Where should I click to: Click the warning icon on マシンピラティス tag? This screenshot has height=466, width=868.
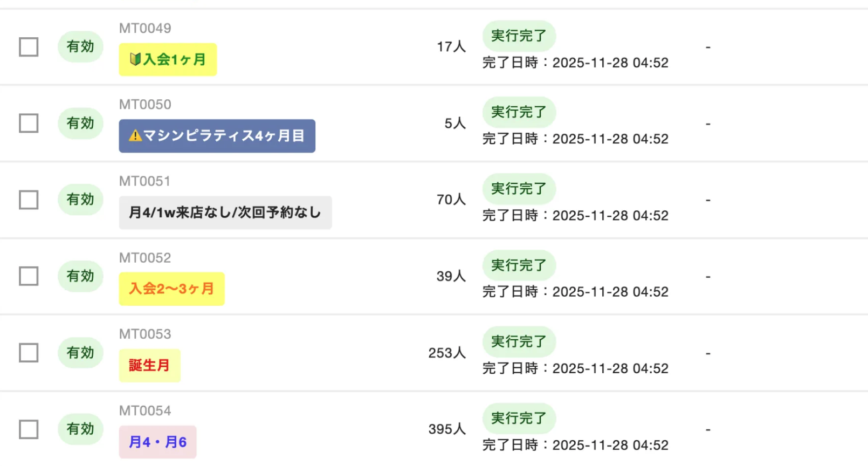[x=135, y=136]
